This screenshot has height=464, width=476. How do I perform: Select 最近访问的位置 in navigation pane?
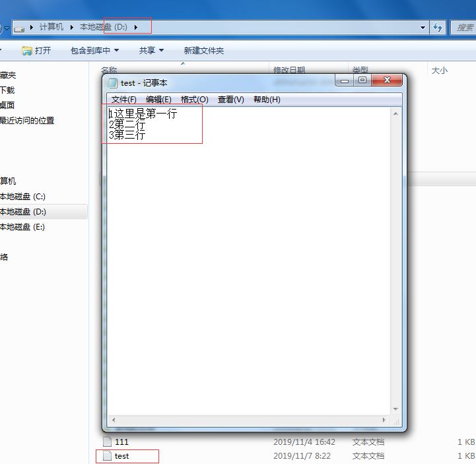pyautogui.click(x=26, y=121)
